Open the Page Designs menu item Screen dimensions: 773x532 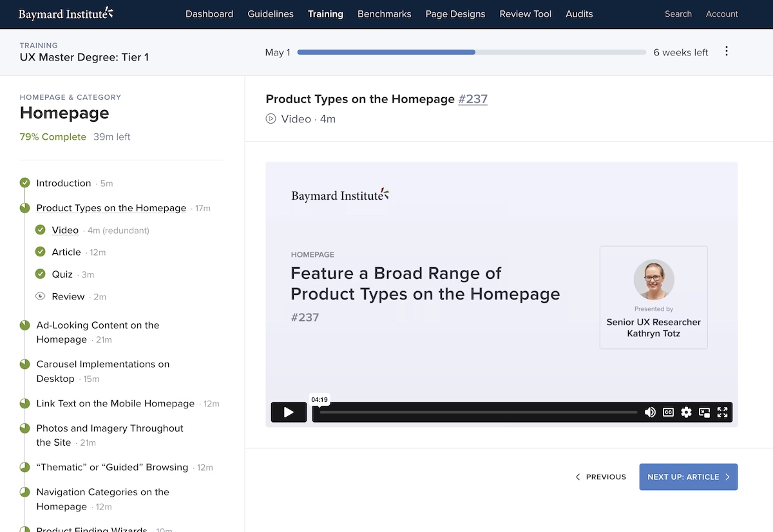(455, 14)
